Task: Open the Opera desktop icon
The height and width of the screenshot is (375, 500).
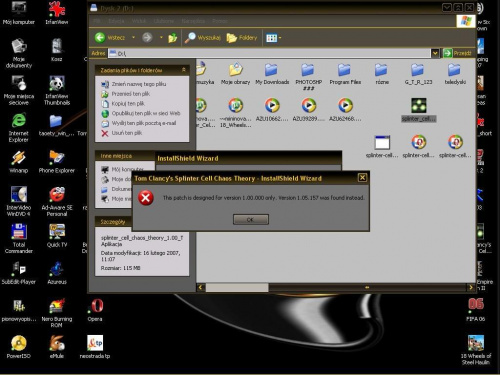Action: pos(95,310)
